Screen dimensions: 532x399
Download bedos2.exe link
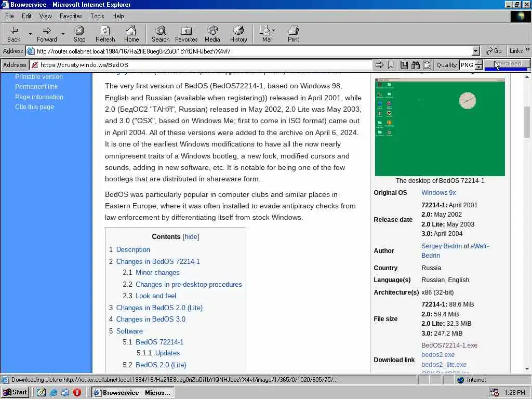(437, 355)
